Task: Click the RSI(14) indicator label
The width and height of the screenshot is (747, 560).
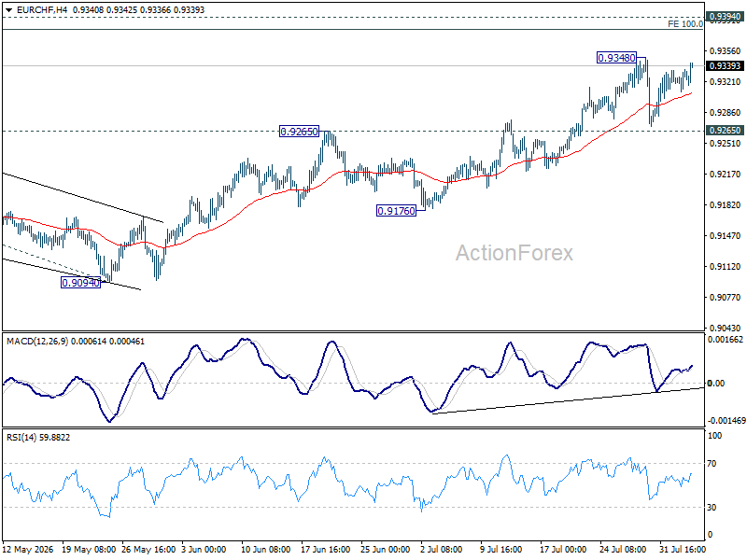Action: tap(21, 437)
